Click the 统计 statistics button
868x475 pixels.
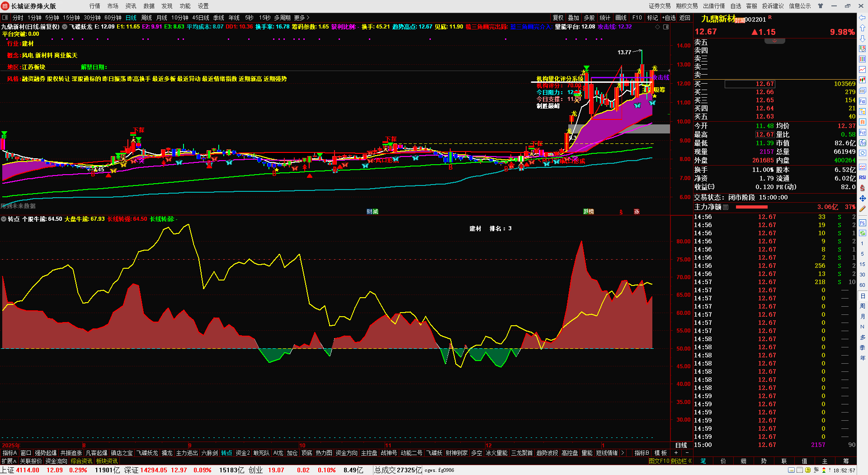click(605, 18)
